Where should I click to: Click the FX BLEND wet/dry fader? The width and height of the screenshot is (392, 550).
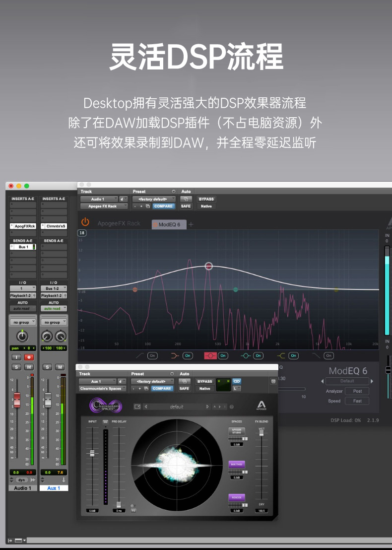pyautogui.click(x=261, y=433)
